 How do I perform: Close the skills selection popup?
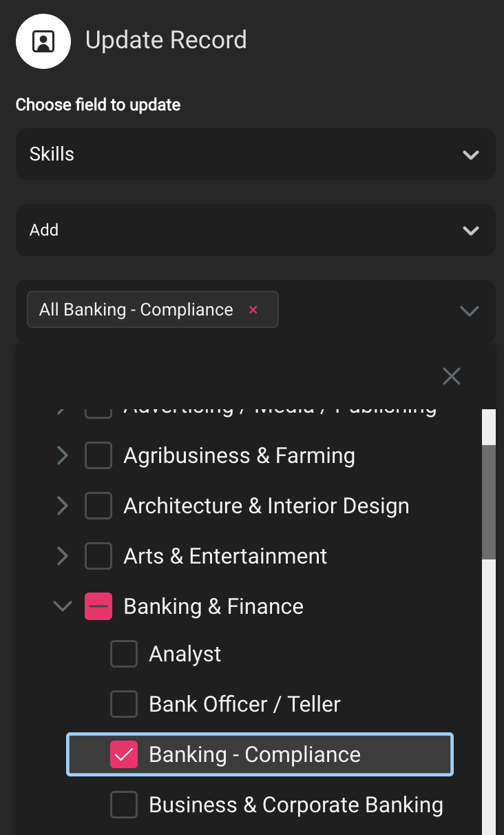pyautogui.click(x=451, y=375)
